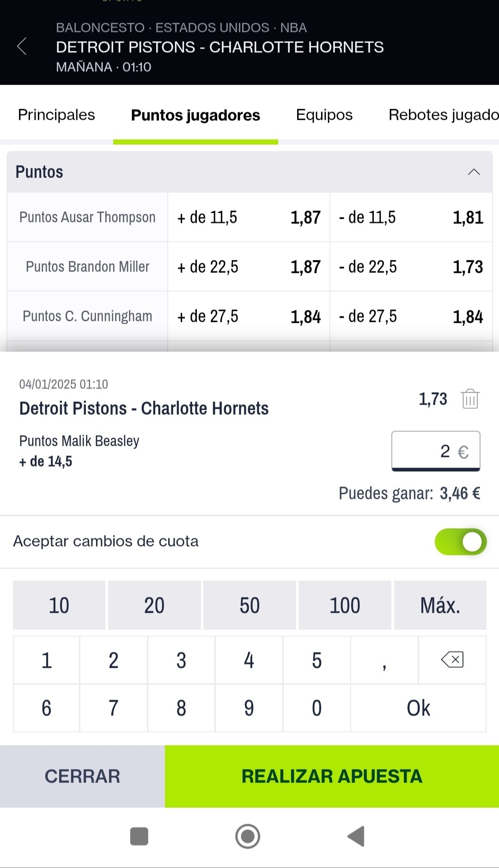
Task: Tap the backspace key on the keypad
Action: (452, 659)
